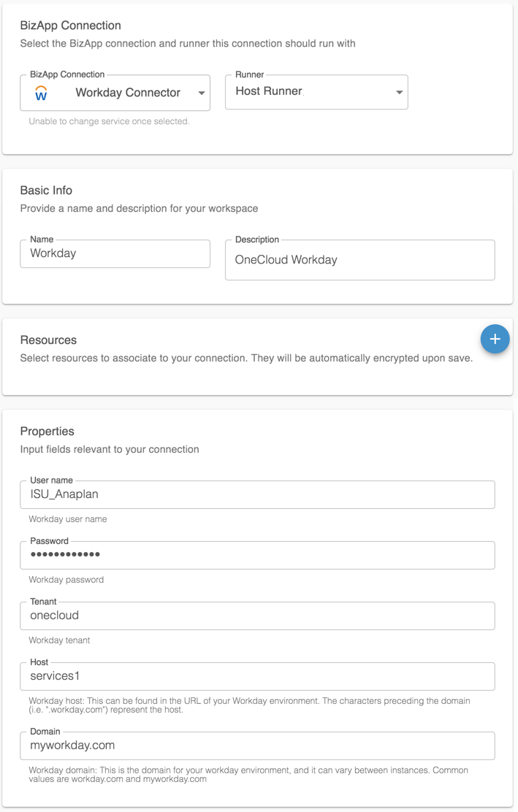Edit the Name field containing Workday
The image size is (518, 812).
point(115,253)
